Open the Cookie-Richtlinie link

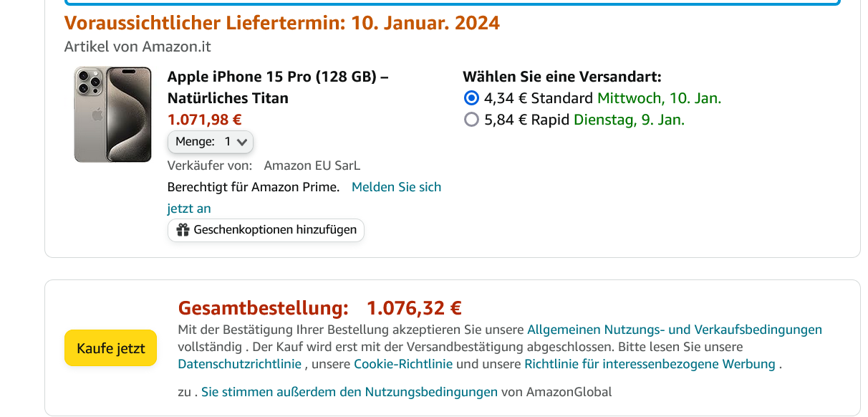403,364
